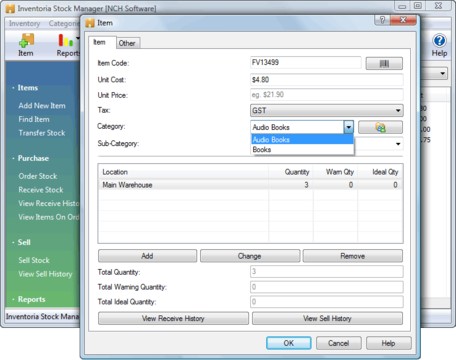Select the Main Warehouse row
The image size is (456, 360).
point(250,185)
